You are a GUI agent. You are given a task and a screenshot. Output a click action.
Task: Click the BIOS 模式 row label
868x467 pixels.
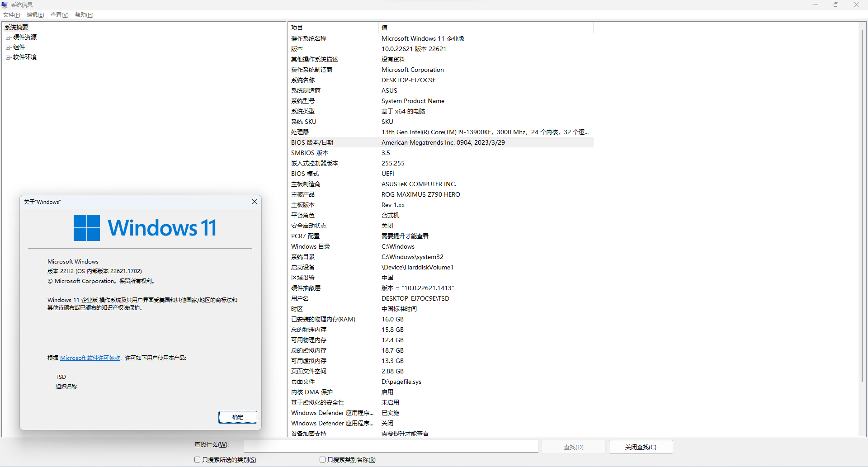pos(305,174)
